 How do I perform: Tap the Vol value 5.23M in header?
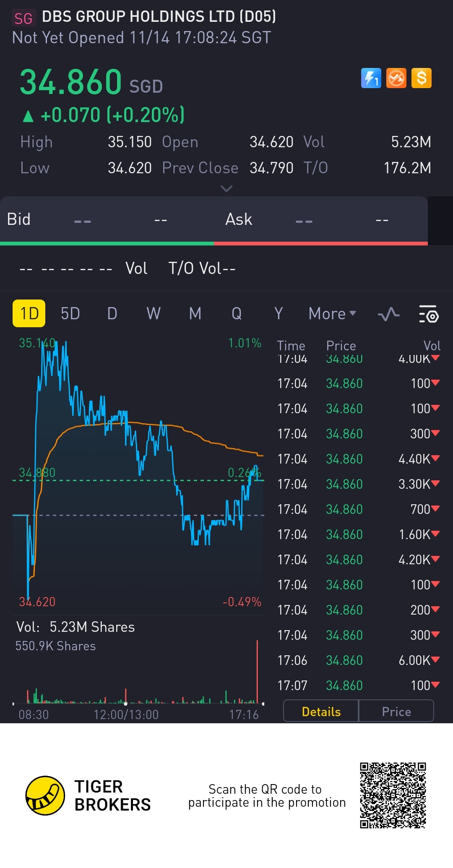(x=411, y=142)
